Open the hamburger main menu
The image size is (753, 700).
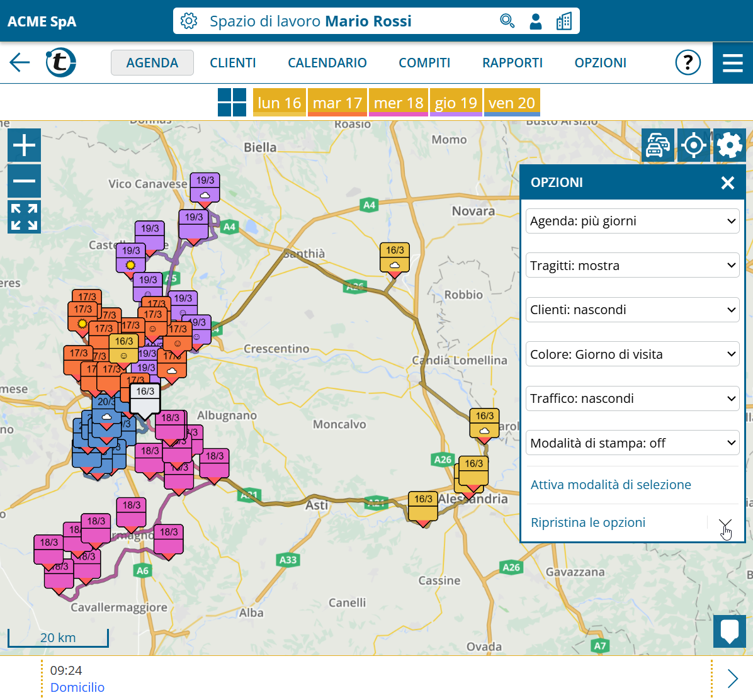coord(732,63)
